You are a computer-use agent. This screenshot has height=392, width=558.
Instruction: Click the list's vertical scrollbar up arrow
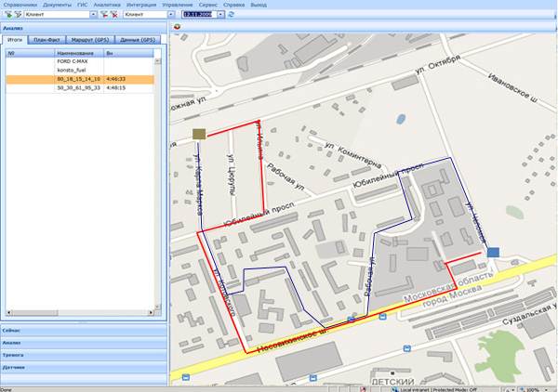coord(158,60)
